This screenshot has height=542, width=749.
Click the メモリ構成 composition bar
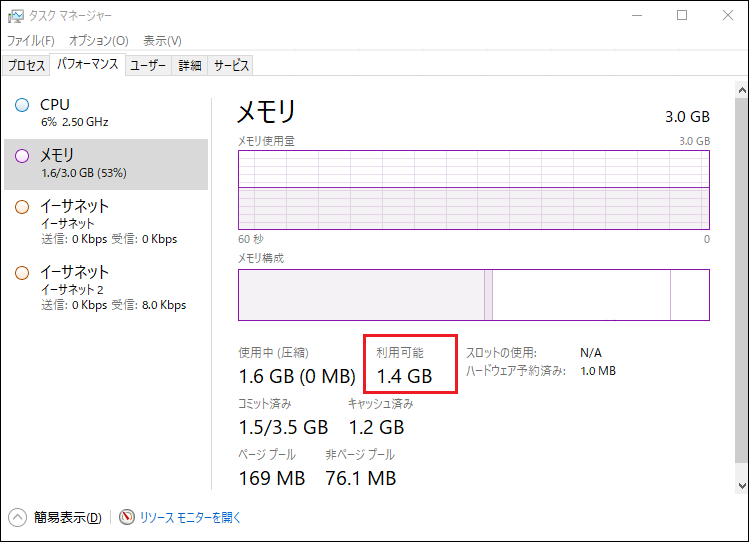point(473,295)
